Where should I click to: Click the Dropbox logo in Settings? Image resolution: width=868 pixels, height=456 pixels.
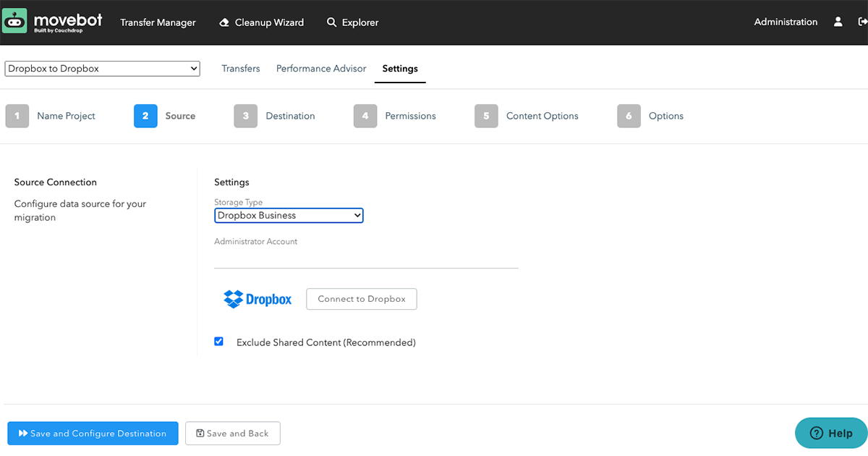coord(258,299)
